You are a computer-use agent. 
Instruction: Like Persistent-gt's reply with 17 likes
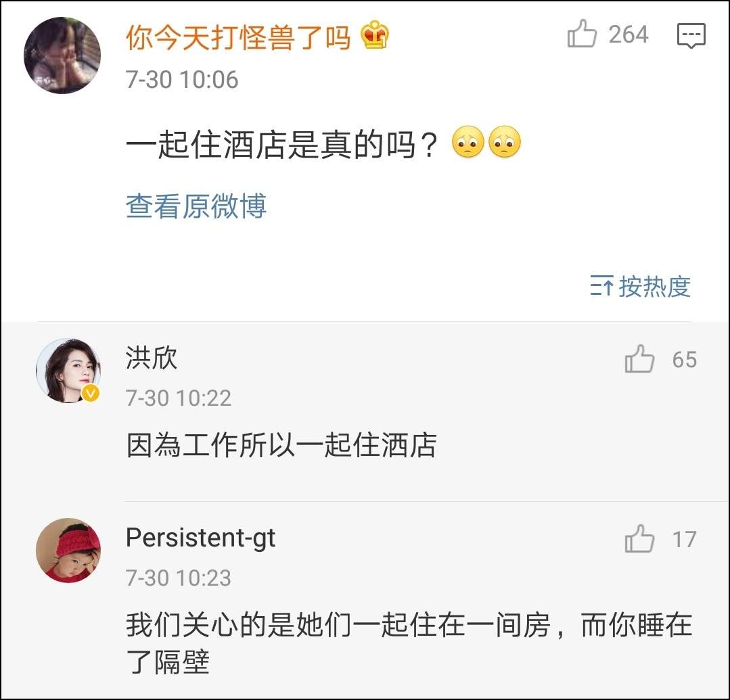(639, 540)
